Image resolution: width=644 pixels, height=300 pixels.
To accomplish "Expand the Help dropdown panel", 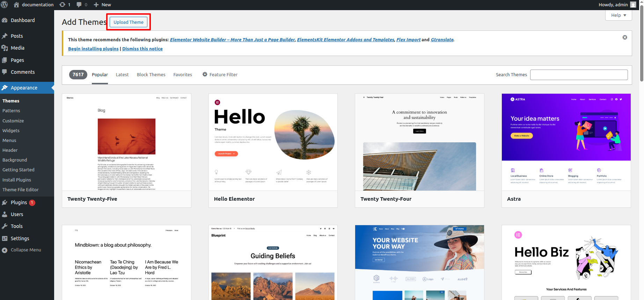I will pos(618,15).
